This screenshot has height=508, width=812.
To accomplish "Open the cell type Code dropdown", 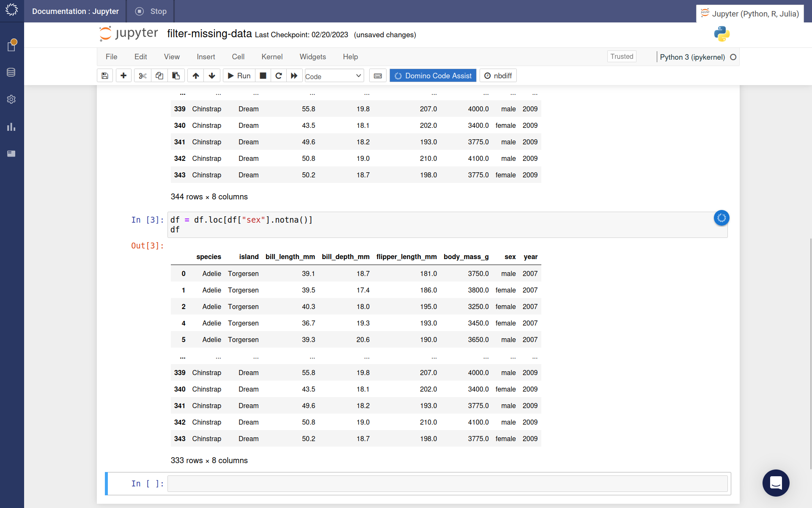I will (x=334, y=76).
